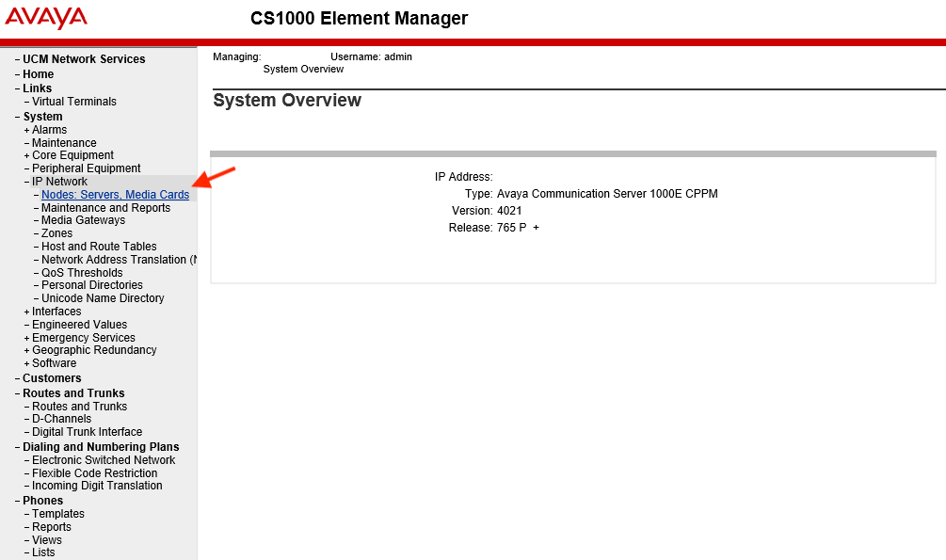Image resolution: width=946 pixels, height=560 pixels.
Task: Open Maintenance directly under System
Action: [64, 143]
